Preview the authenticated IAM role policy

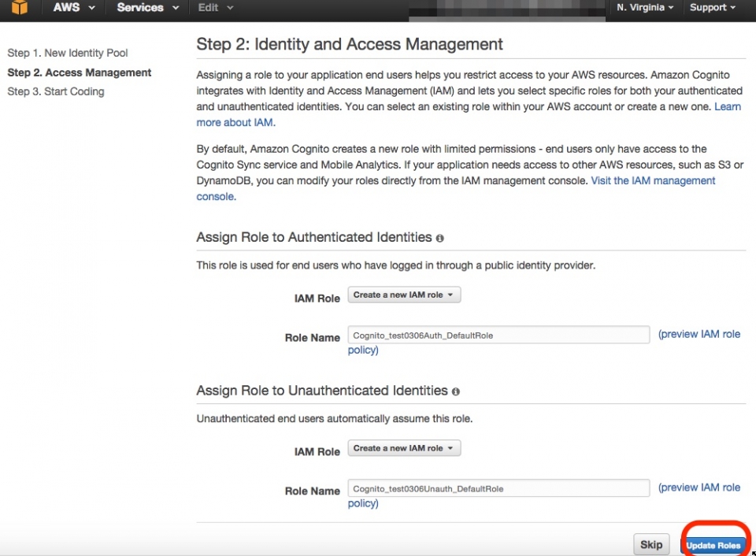pyautogui.click(x=699, y=334)
